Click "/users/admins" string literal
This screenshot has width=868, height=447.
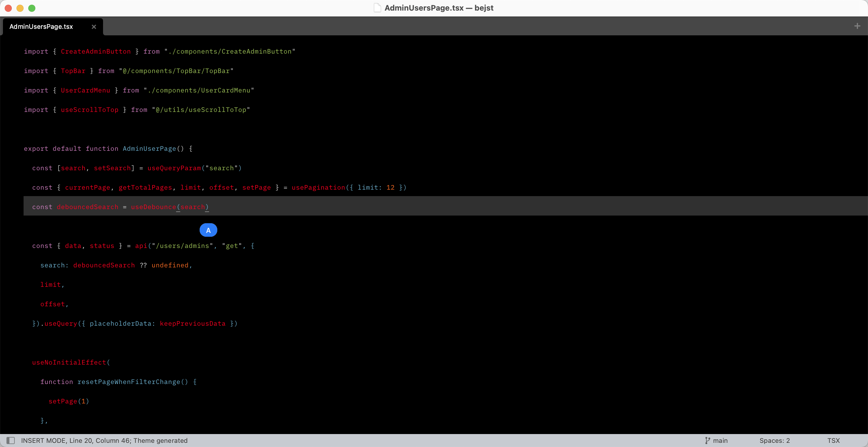[182, 246]
